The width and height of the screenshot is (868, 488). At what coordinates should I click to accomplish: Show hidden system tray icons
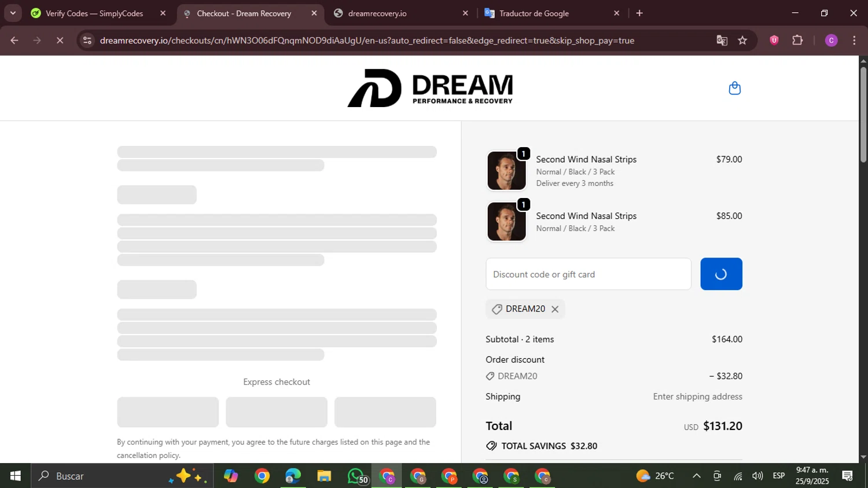point(697,476)
